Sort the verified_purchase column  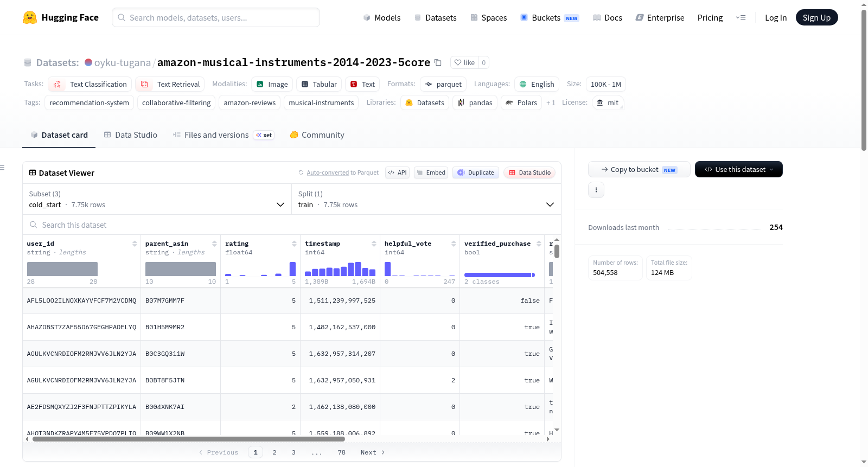point(539,244)
